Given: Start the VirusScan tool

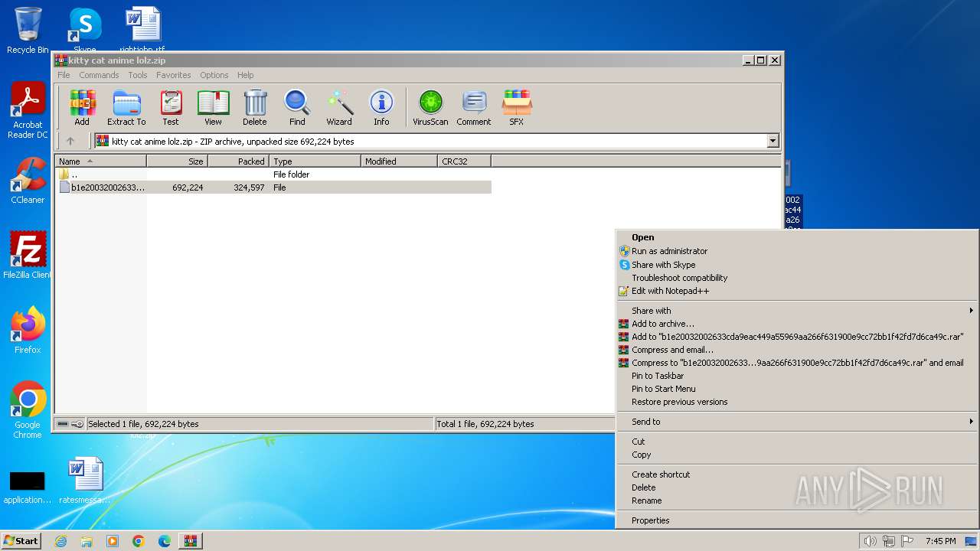Looking at the screenshot, I should tap(430, 108).
